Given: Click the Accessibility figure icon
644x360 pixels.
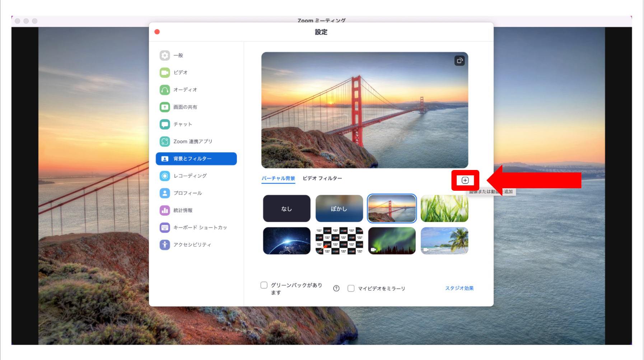Looking at the screenshot, I should point(165,245).
